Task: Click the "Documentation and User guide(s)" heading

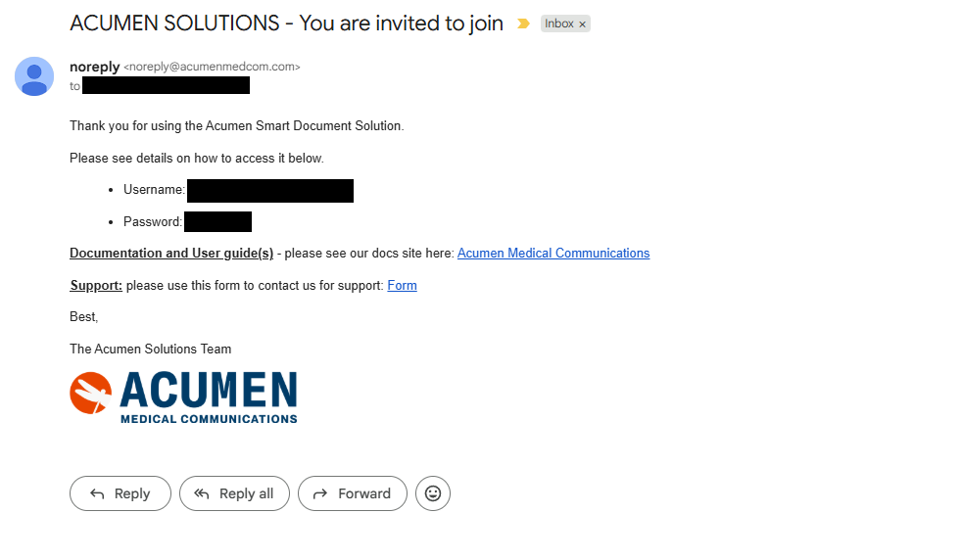Action: (171, 253)
